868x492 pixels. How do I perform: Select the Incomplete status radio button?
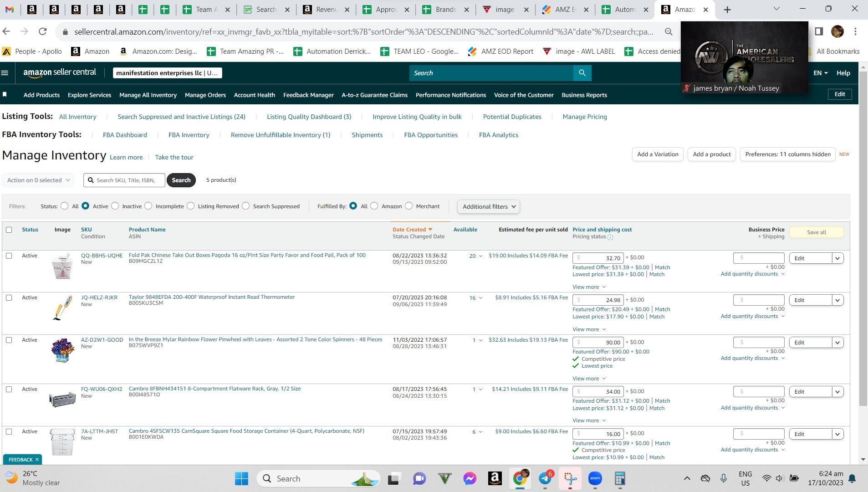(x=148, y=206)
